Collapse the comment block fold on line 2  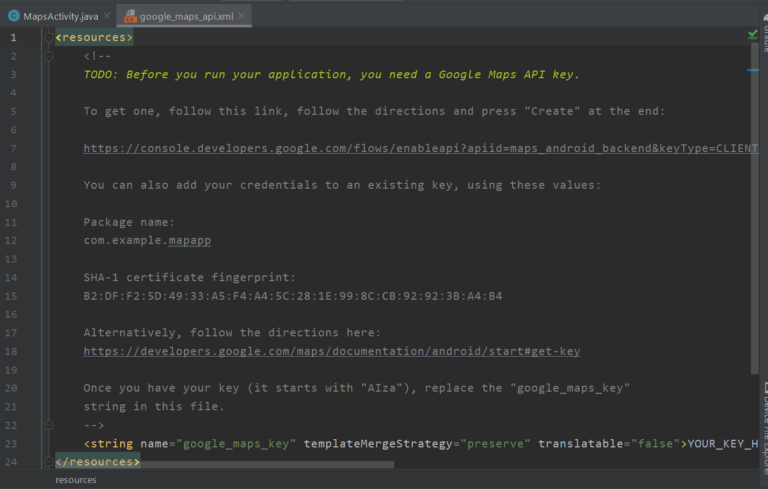[x=48, y=56]
